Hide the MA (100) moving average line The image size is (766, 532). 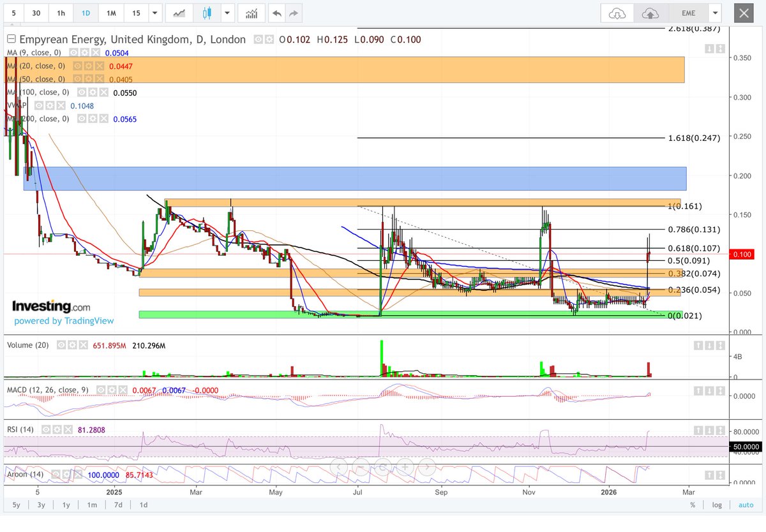82,92
